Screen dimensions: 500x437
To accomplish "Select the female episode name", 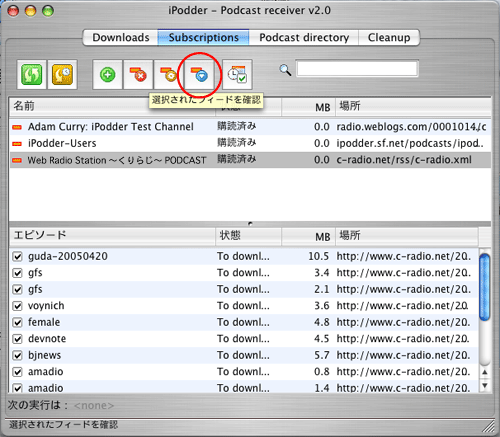I will 44,322.
